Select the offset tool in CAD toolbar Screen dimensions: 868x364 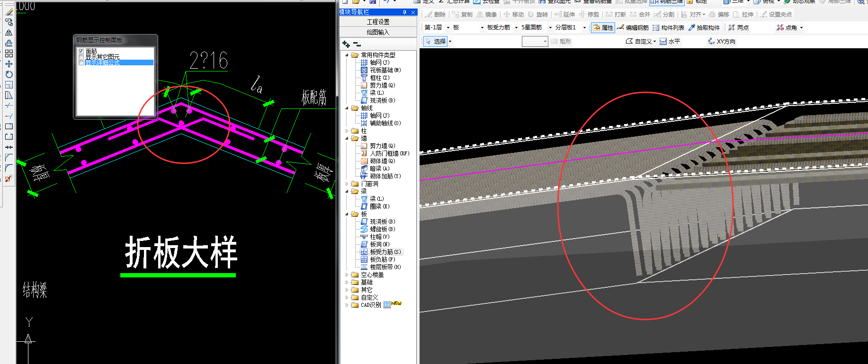9,43
